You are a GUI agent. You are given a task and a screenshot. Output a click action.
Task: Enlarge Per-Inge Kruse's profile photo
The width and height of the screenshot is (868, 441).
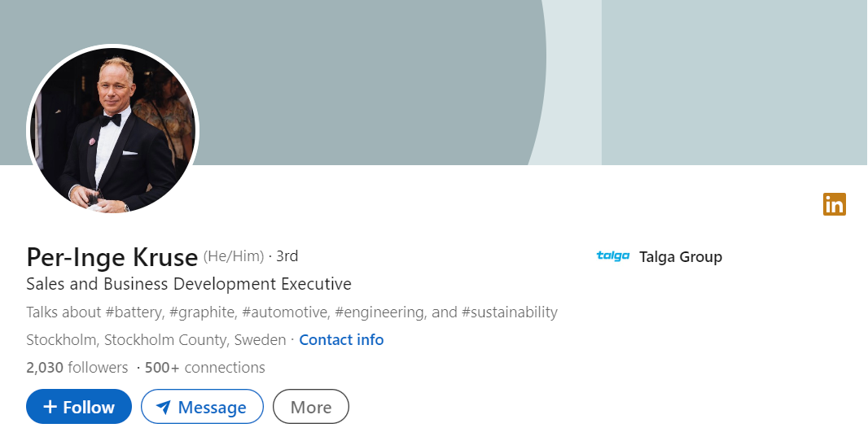(x=112, y=130)
